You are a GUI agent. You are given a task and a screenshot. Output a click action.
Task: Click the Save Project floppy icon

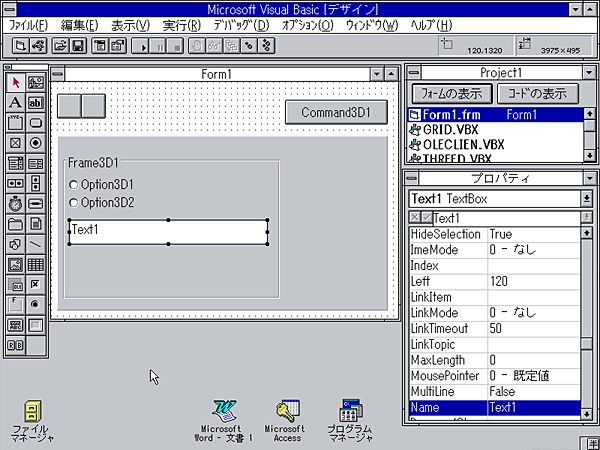coord(78,46)
